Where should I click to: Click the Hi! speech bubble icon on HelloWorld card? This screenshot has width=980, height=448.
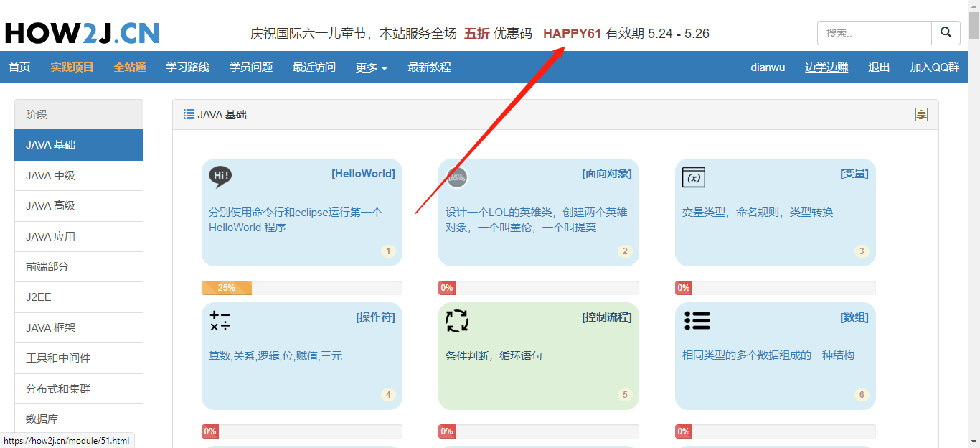tap(220, 177)
